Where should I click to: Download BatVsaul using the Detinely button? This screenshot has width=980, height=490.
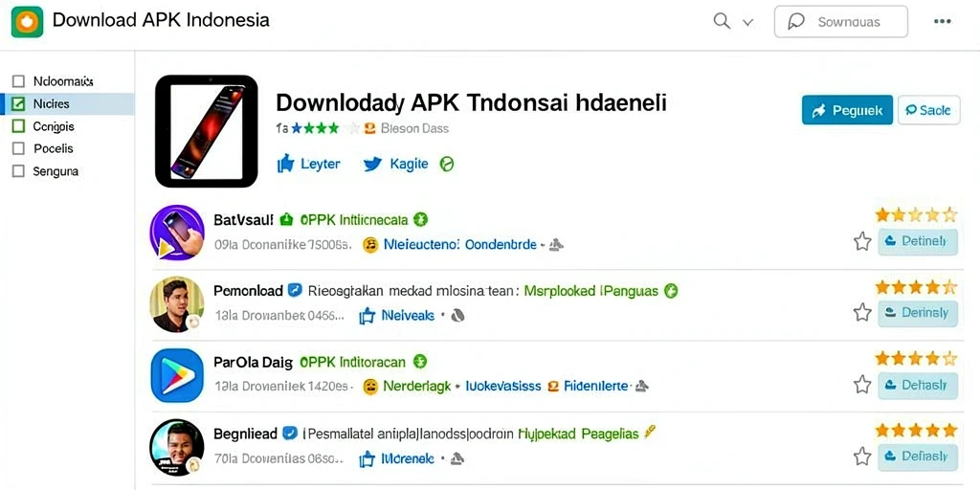[x=918, y=242]
